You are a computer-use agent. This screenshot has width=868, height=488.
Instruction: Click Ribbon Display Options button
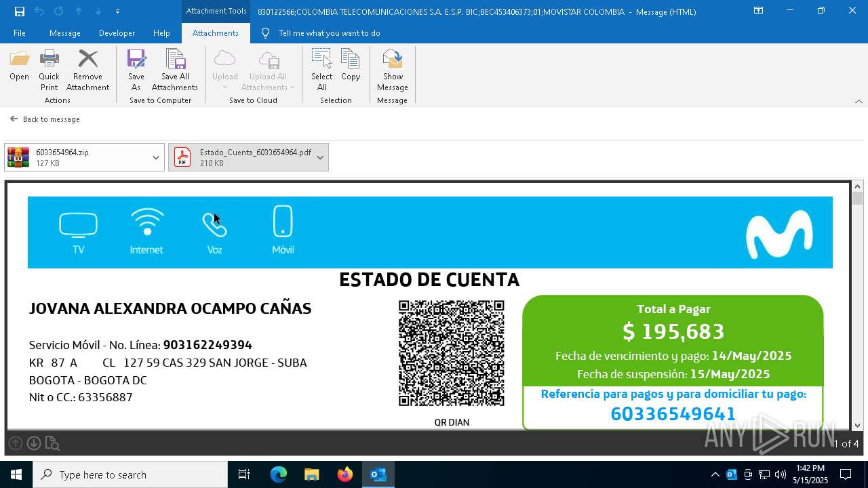pos(759,11)
